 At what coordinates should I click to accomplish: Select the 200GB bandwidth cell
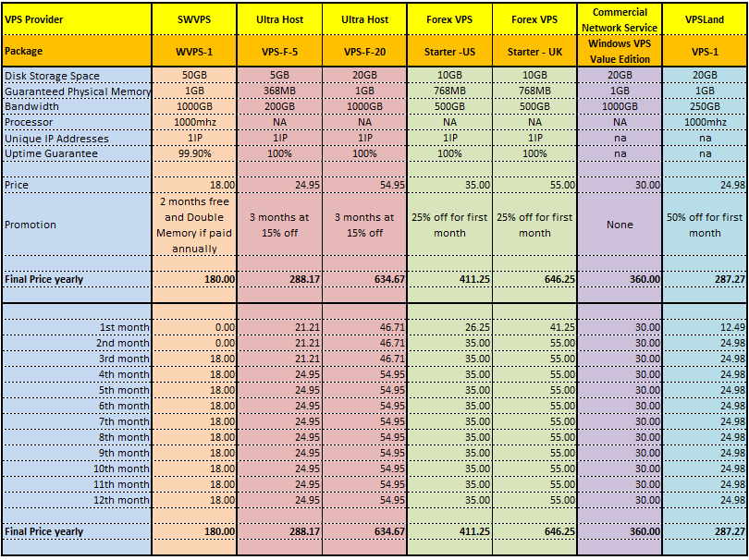pos(279,106)
